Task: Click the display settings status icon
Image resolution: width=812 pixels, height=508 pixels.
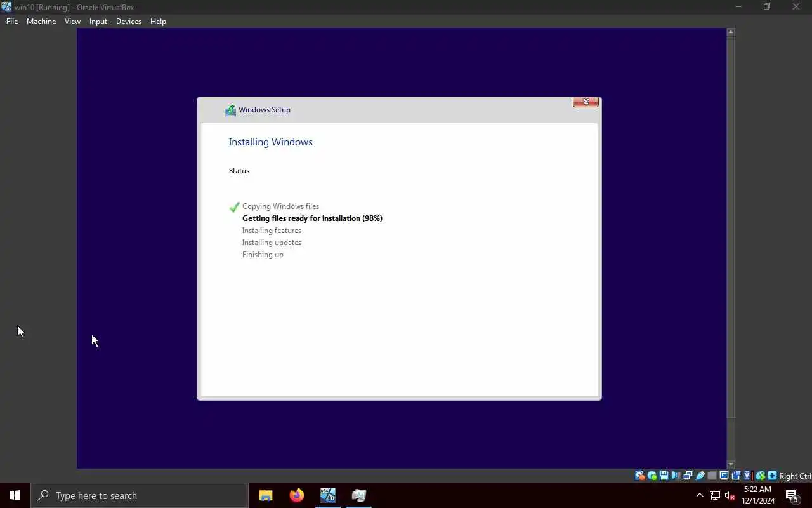Action: click(x=724, y=476)
